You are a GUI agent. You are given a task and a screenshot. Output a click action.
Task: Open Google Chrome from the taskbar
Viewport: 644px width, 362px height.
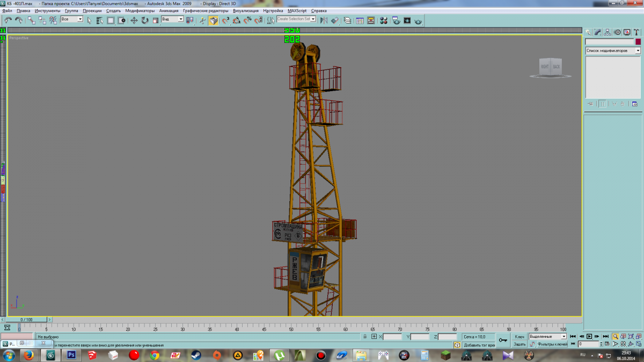coord(155,355)
